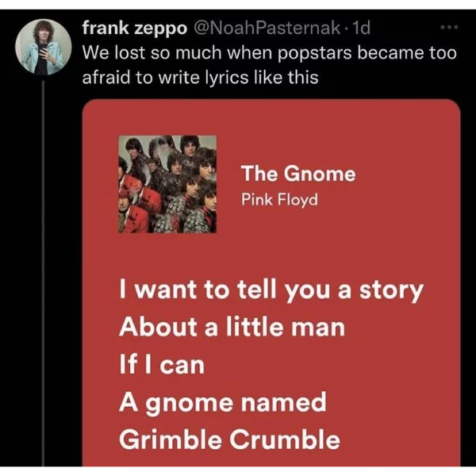The height and width of the screenshot is (476, 476).
Task: Click the word 'popstars' in the tweet
Action: tap(314, 54)
